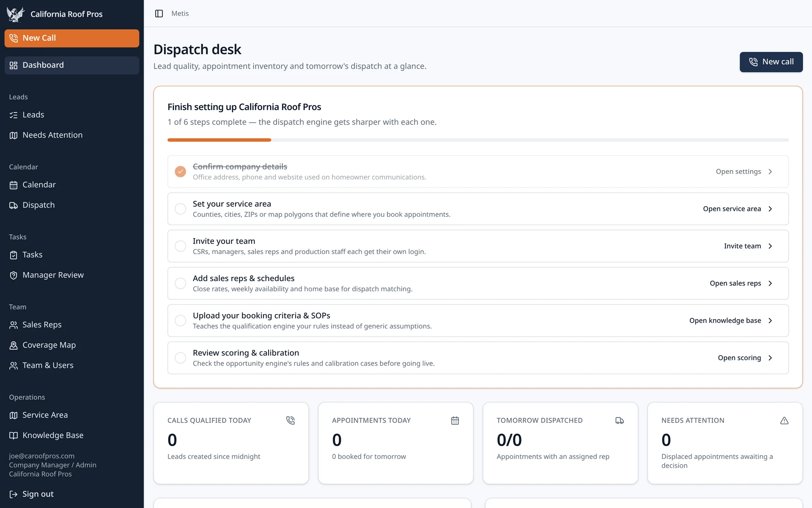The width and height of the screenshot is (812, 508).
Task: Click the Metis breadcrumb label
Action: 180,14
